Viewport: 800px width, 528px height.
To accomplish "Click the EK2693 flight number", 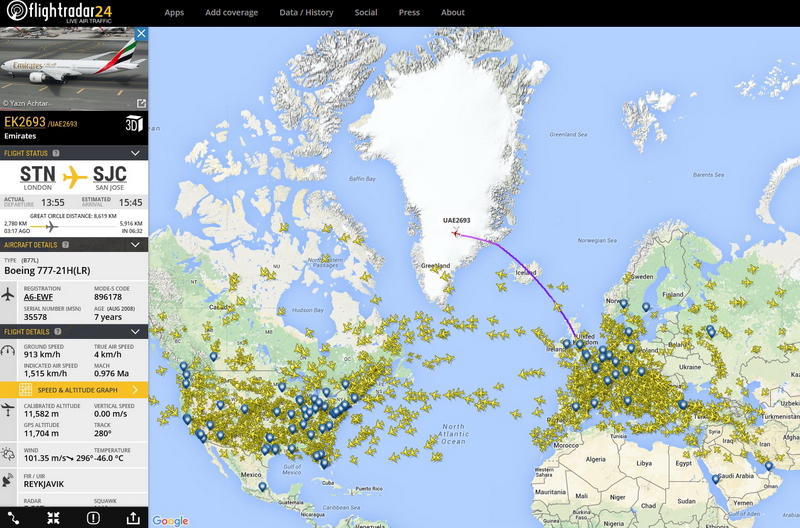I will click(x=25, y=122).
